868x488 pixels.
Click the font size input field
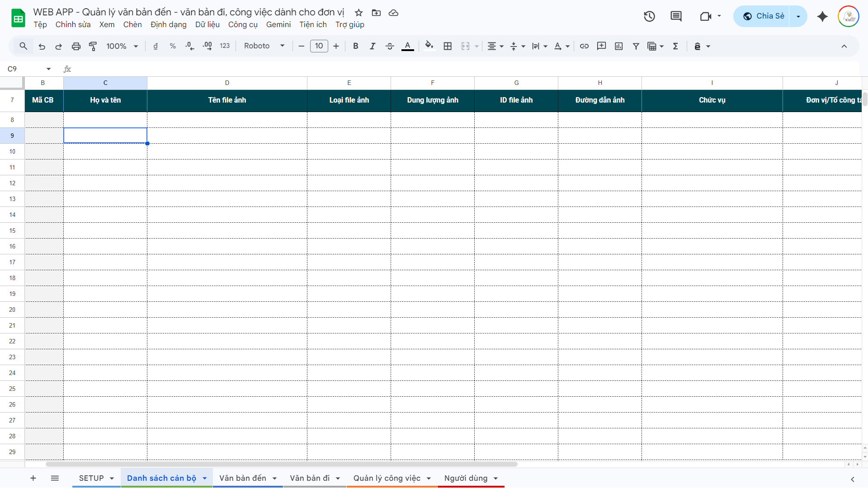[319, 46]
